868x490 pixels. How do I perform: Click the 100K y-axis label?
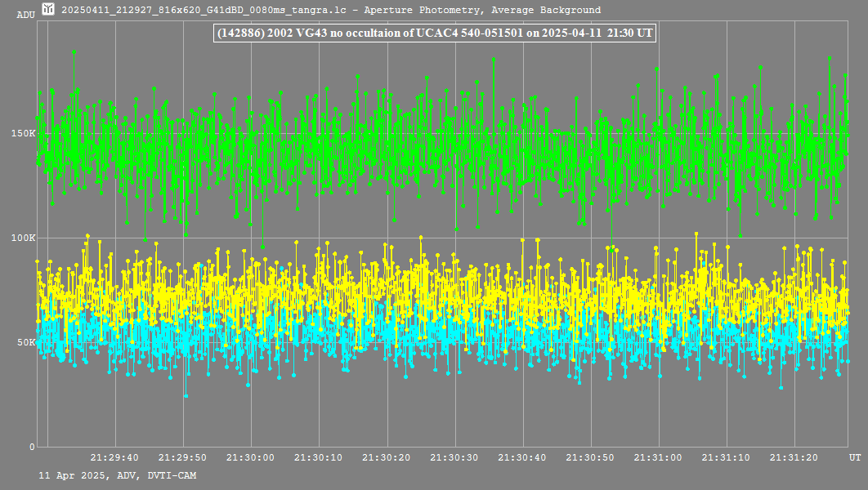pyautogui.click(x=25, y=238)
